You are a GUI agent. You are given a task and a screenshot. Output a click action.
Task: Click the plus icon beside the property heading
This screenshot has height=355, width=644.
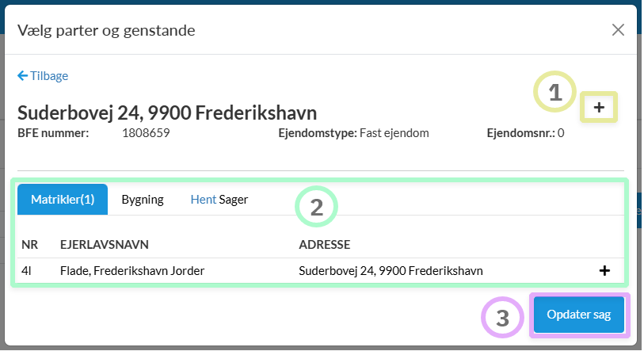click(x=599, y=108)
